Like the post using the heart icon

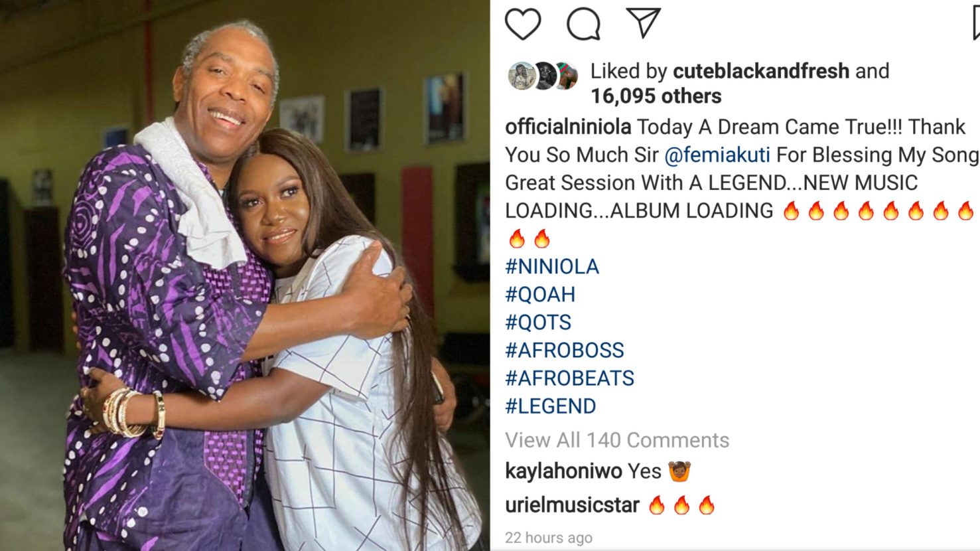click(x=523, y=25)
